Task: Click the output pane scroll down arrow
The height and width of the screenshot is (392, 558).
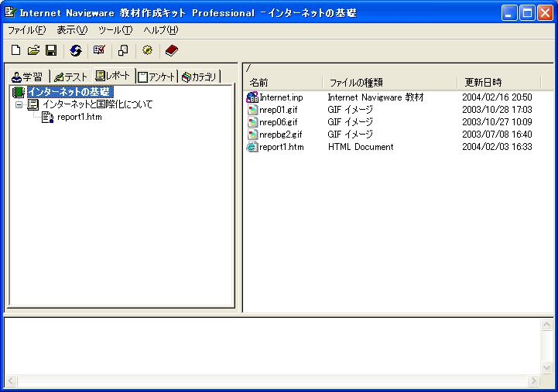Action: 546,367
